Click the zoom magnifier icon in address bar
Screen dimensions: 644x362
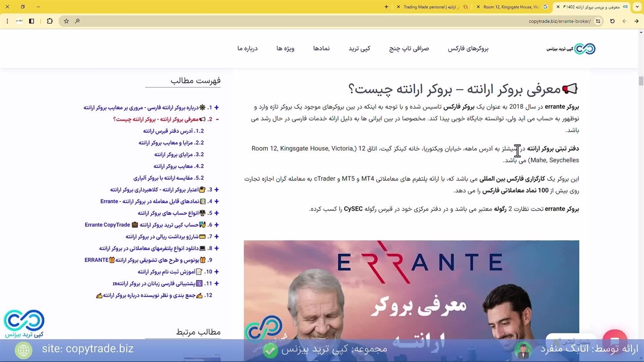pos(77,21)
